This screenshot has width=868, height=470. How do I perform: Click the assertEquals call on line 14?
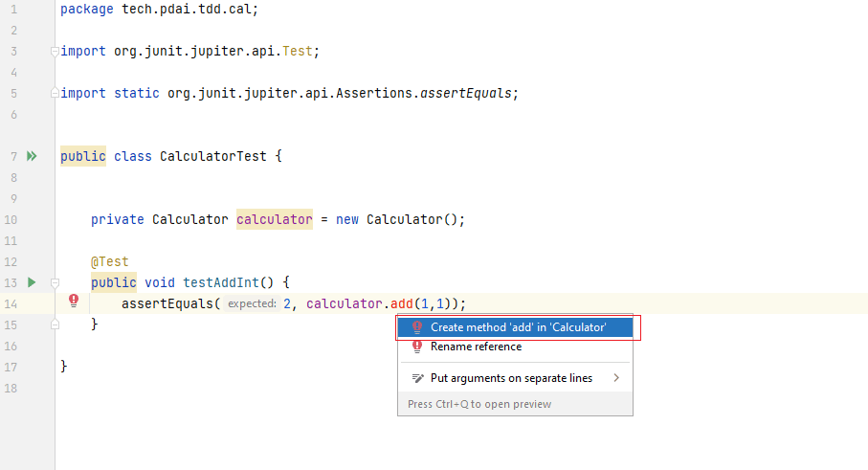click(x=167, y=303)
